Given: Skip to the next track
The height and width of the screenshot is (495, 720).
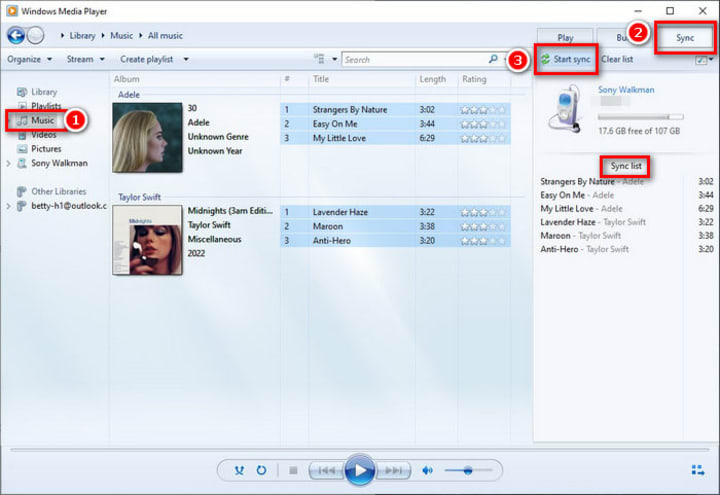Looking at the screenshot, I should point(393,471).
